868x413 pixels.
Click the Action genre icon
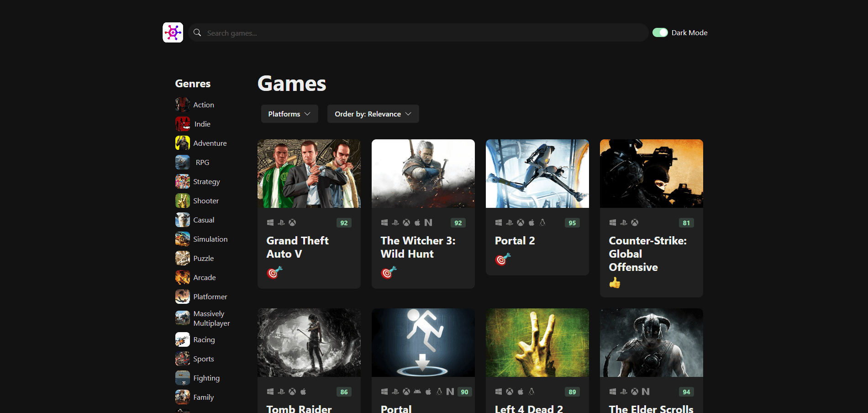[183, 105]
